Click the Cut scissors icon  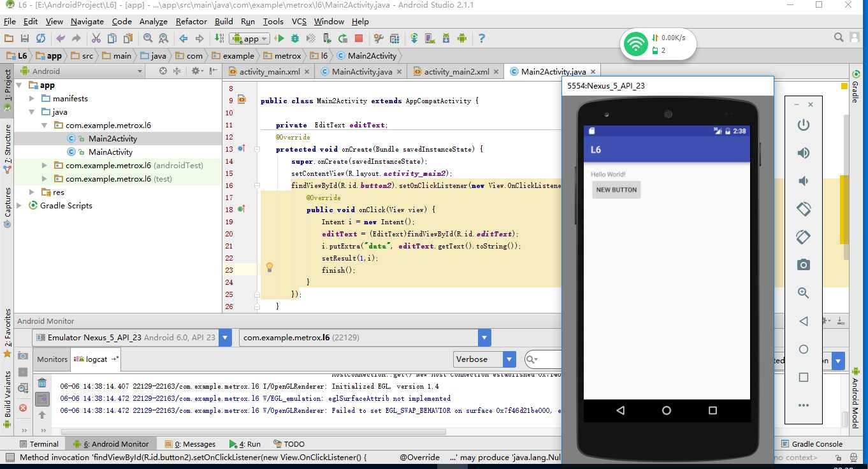(x=96, y=38)
